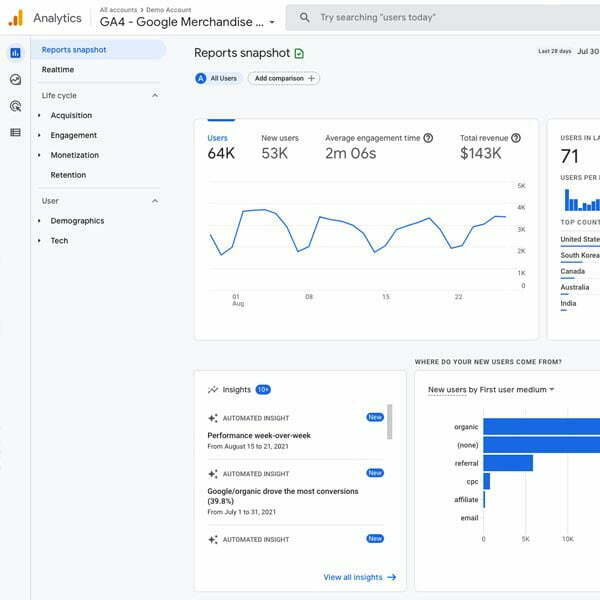Click help icon next to Total revenue
Image resolution: width=600 pixels, height=600 pixels.
click(516, 138)
